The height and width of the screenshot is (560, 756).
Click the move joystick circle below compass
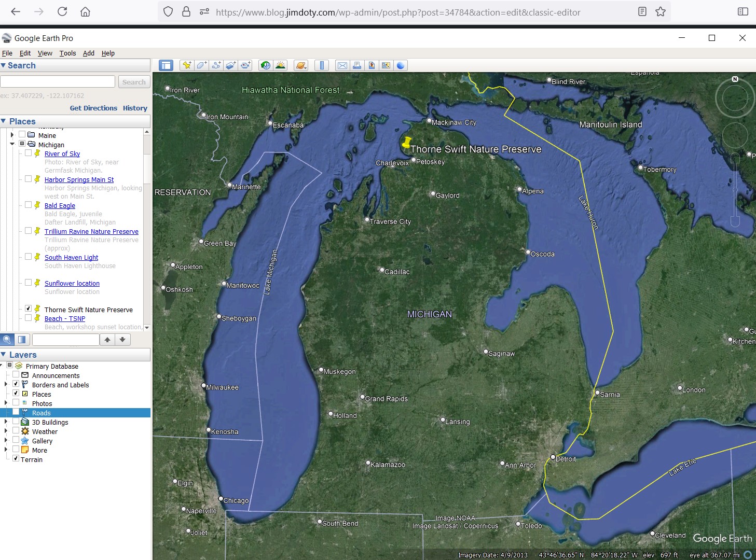click(735, 135)
